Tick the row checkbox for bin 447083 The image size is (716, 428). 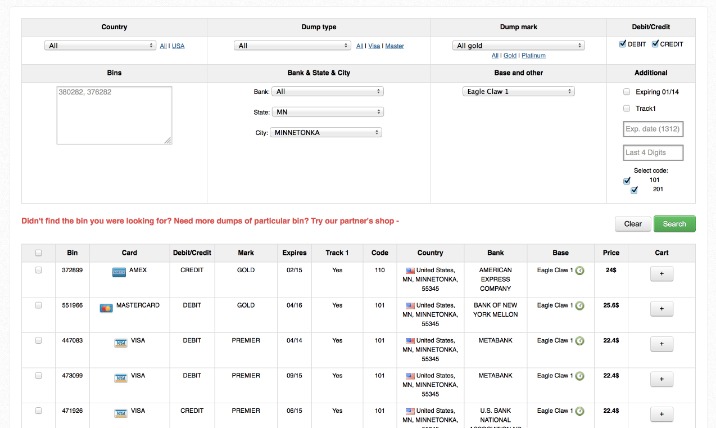point(38,340)
